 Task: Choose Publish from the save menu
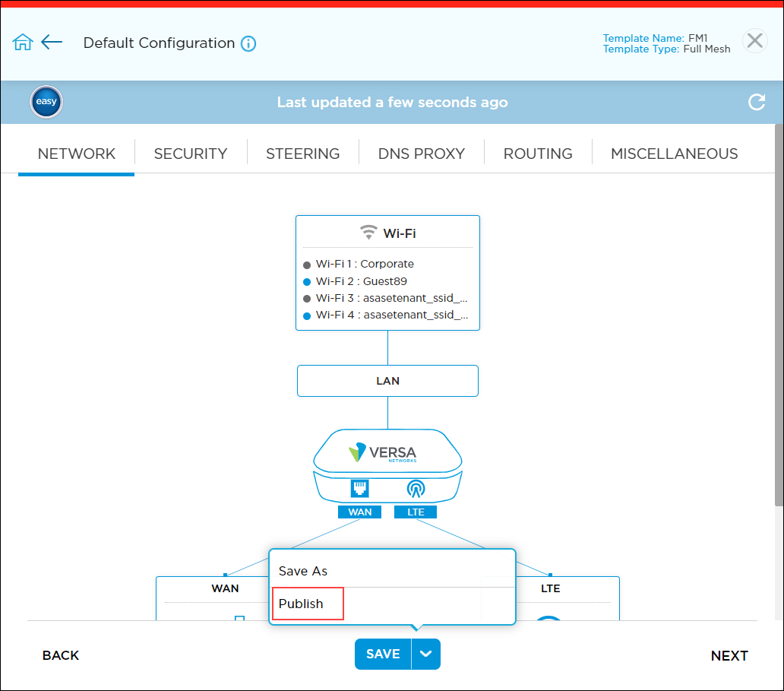pyautogui.click(x=302, y=604)
